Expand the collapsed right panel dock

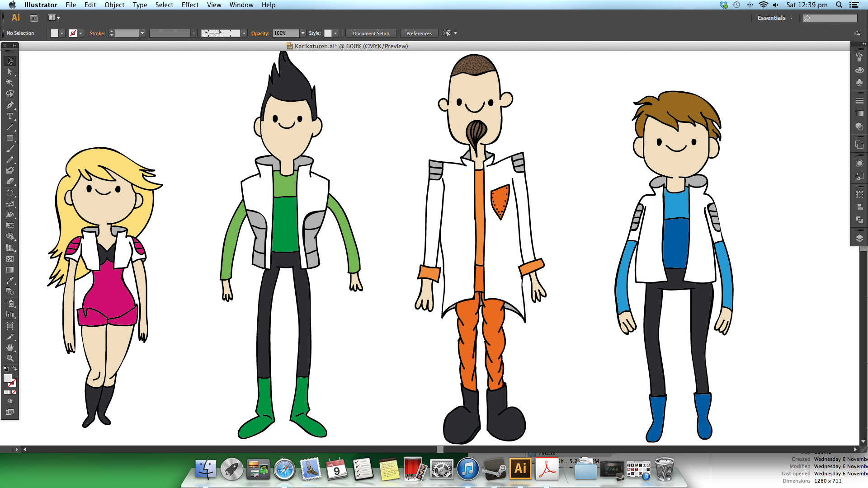point(864,44)
